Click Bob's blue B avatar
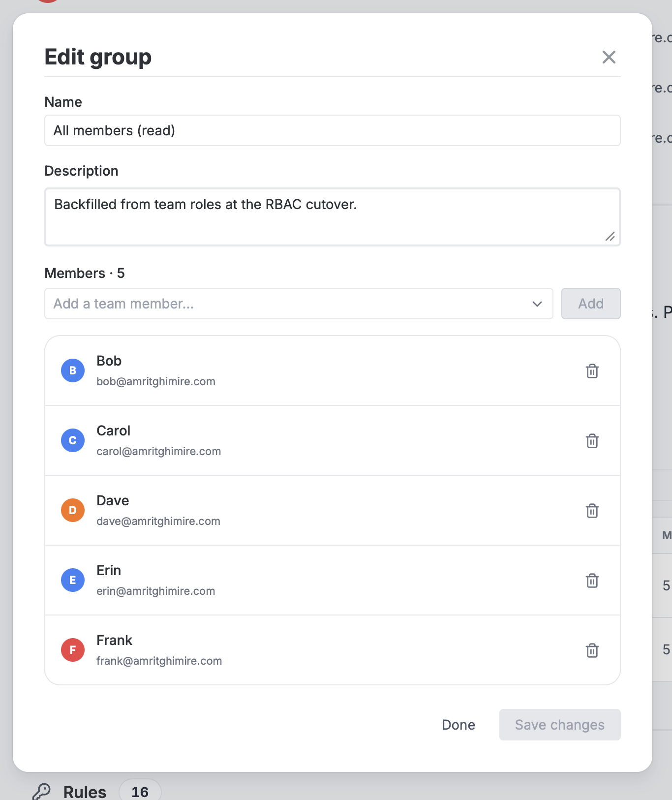 [73, 370]
